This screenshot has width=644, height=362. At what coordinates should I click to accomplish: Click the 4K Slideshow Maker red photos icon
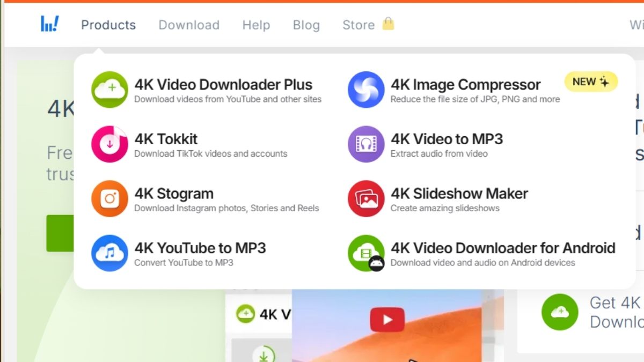point(366,199)
